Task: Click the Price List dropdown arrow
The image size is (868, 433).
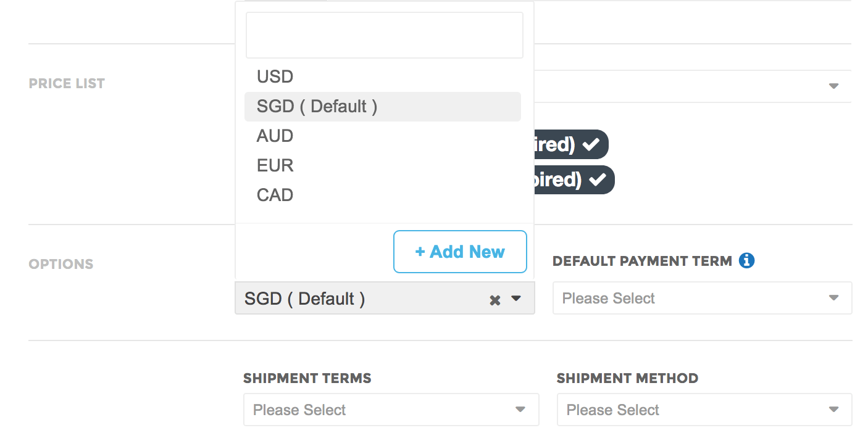Action: click(833, 86)
